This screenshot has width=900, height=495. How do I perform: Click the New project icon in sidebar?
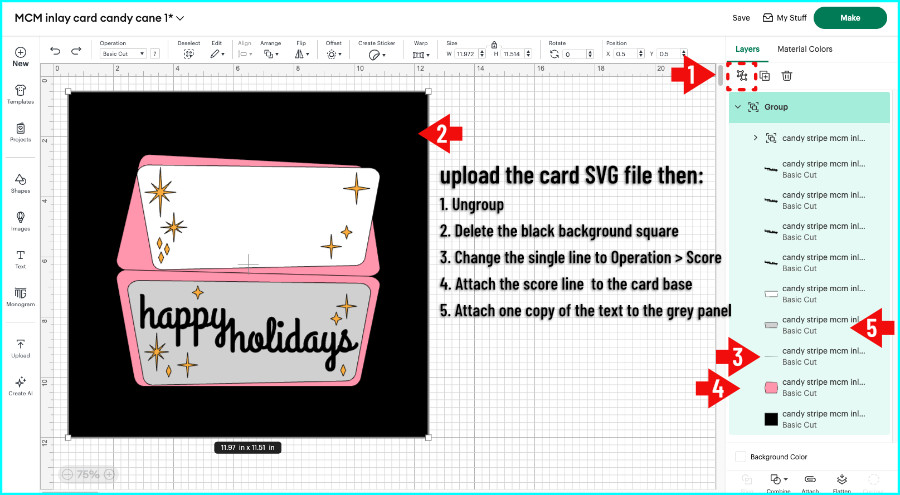[x=20, y=57]
